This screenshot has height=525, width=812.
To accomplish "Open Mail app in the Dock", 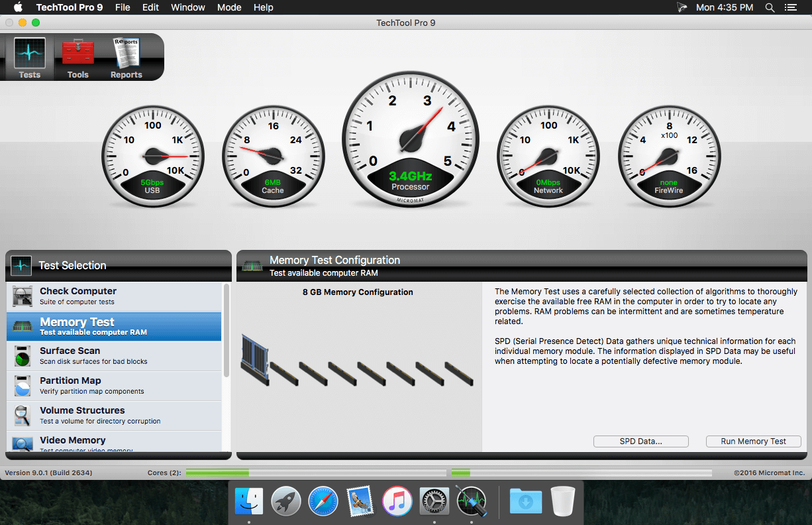I will pos(360,501).
